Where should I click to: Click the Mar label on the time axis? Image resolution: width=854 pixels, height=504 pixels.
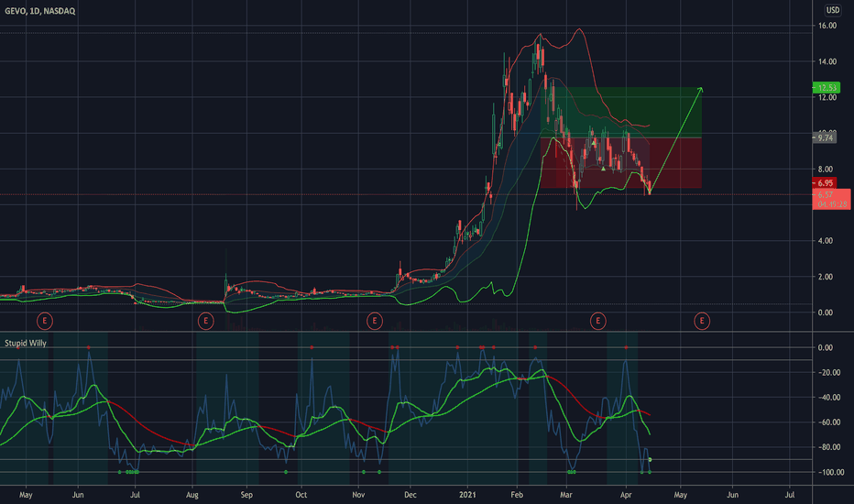[566, 495]
